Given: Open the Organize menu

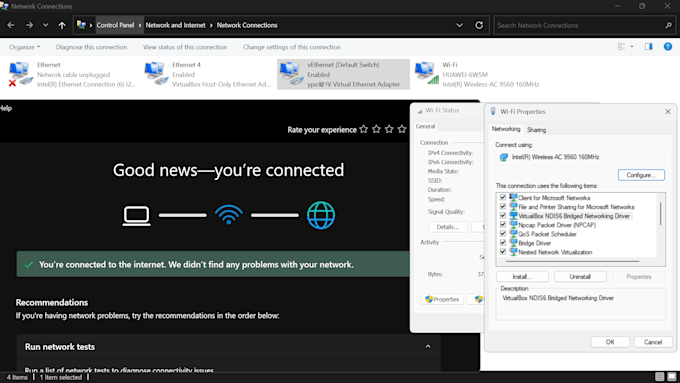Looking at the screenshot, I should tap(24, 47).
